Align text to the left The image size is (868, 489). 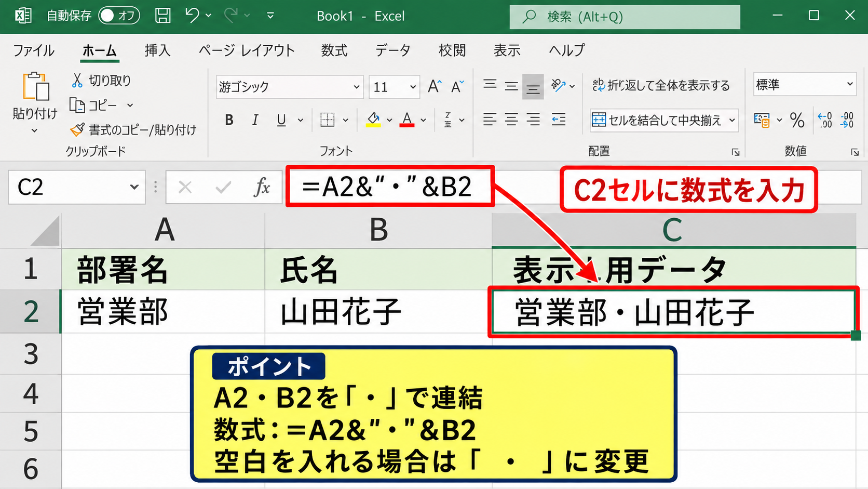(490, 120)
